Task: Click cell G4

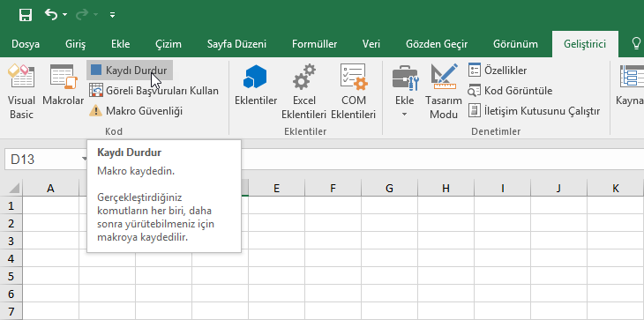Action: pos(389,258)
